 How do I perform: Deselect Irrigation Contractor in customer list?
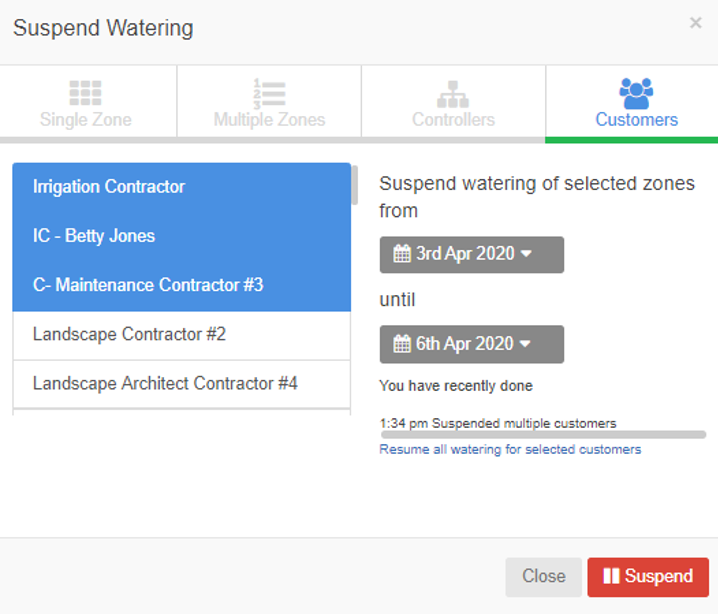point(109,187)
